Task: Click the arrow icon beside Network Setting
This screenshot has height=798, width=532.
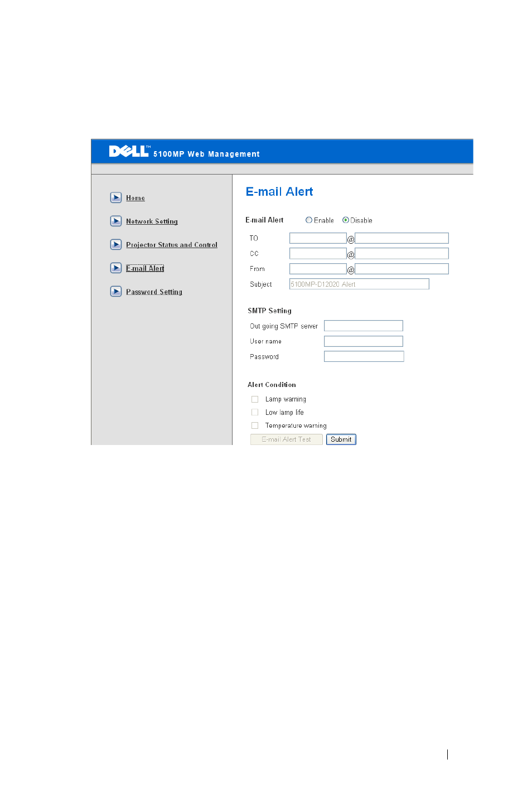Action: click(x=116, y=221)
